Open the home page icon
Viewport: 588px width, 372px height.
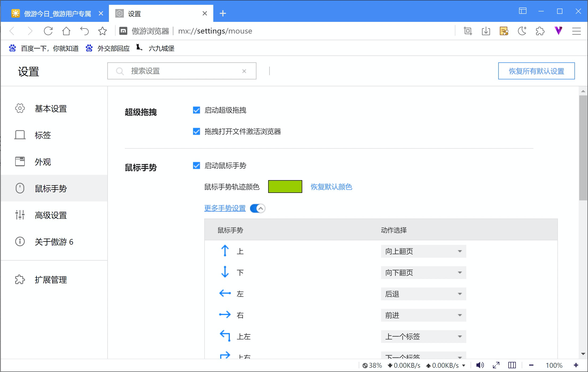pos(66,31)
